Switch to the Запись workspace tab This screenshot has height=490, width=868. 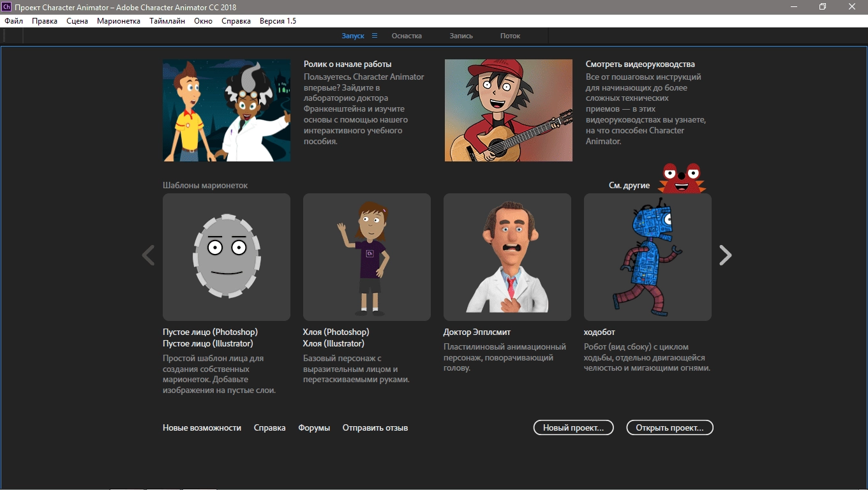tap(461, 36)
